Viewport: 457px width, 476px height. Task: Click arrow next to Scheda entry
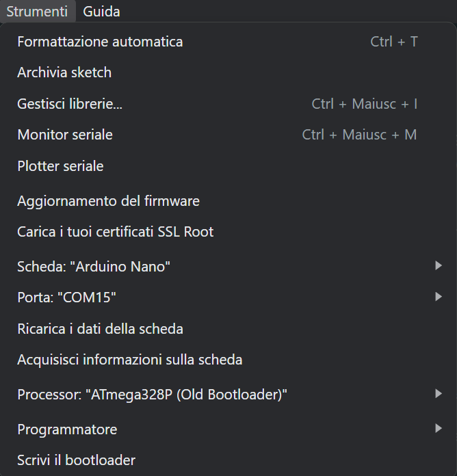tap(439, 265)
